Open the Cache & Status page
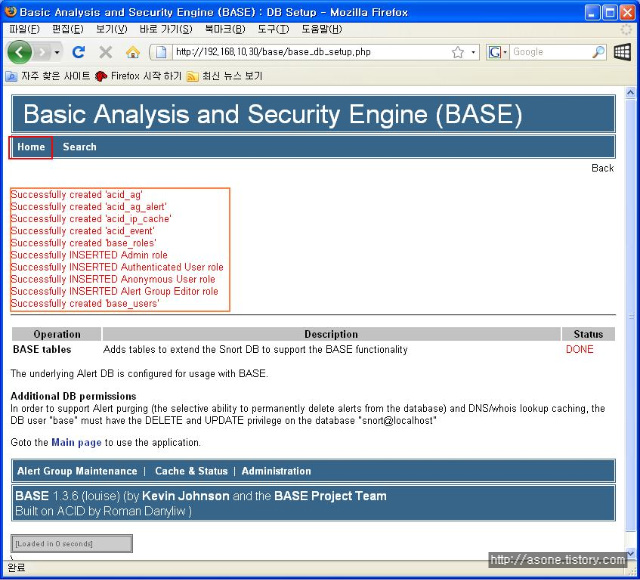Image resolution: width=640 pixels, height=580 pixels. pos(191,471)
